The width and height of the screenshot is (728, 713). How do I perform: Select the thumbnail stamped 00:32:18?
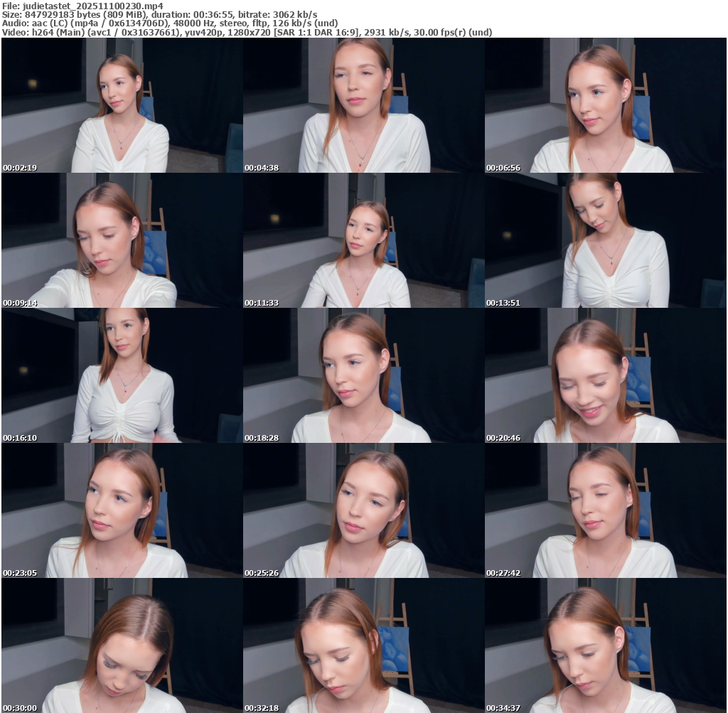click(x=363, y=645)
